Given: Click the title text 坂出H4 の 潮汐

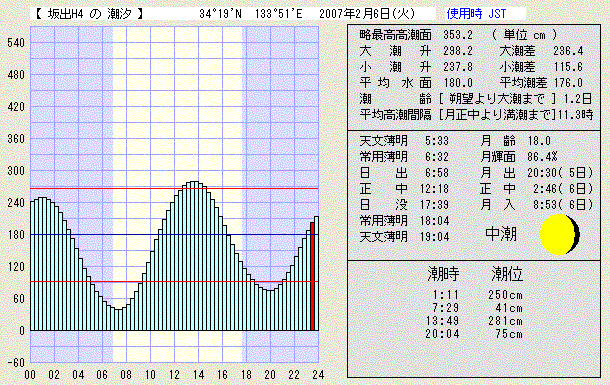Looking at the screenshot, I should tap(89, 14).
